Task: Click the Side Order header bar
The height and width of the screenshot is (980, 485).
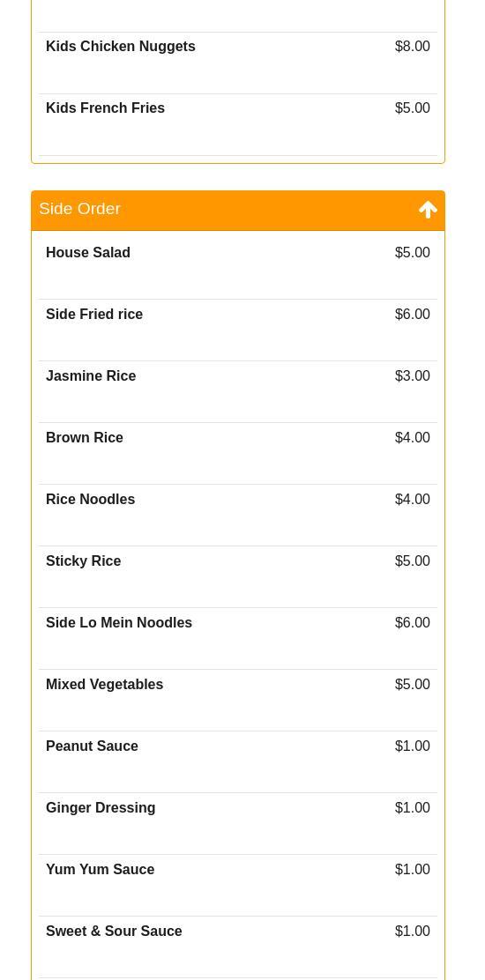Action: point(238,211)
